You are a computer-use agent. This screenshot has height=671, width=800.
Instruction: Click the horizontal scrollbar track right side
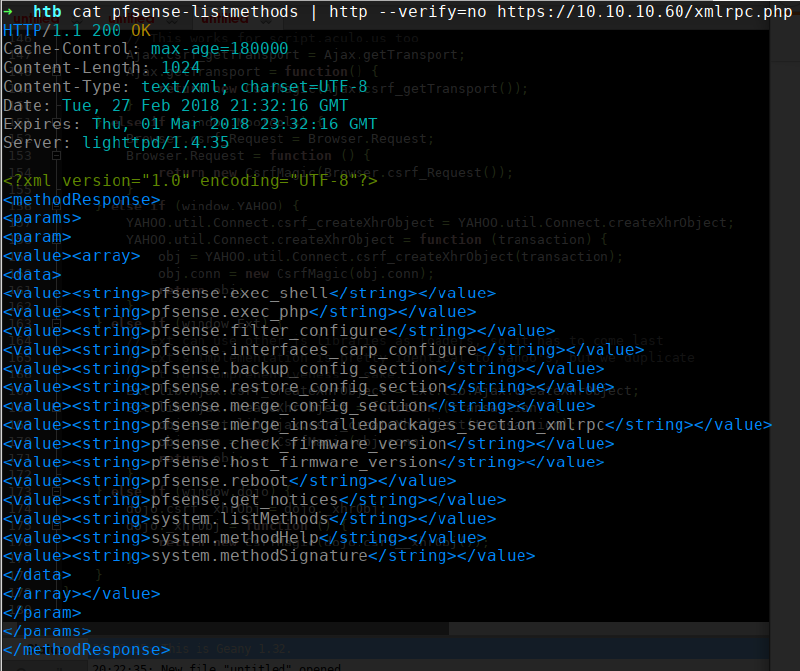tap(608, 628)
